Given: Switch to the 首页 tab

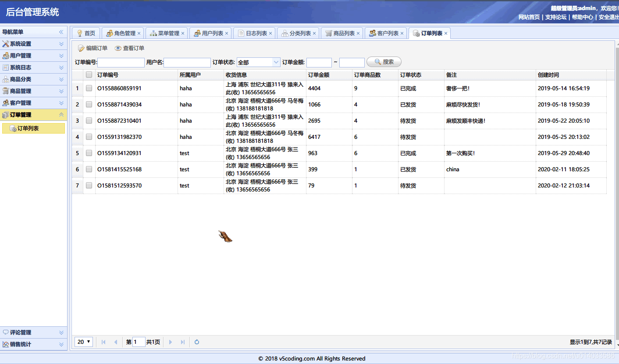Looking at the screenshot, I should click(x=86, y=33).
